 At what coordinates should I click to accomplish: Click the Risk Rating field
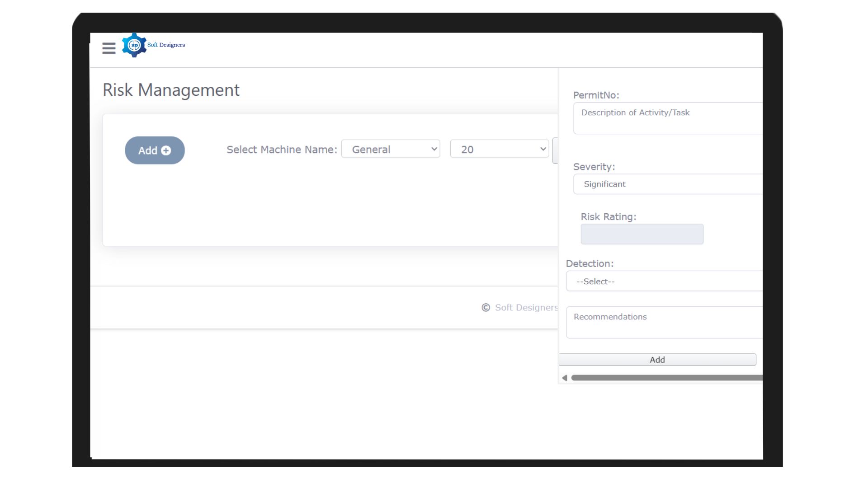coord(642,234)
